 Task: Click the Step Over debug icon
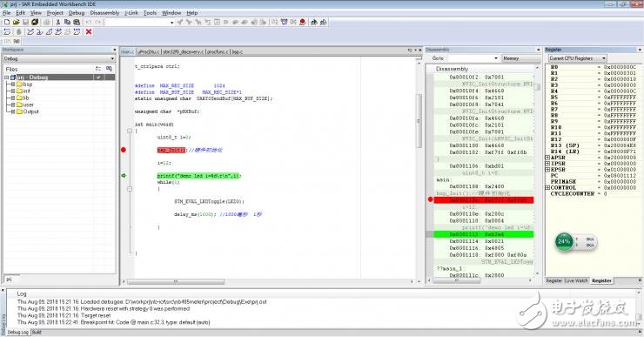30,32
